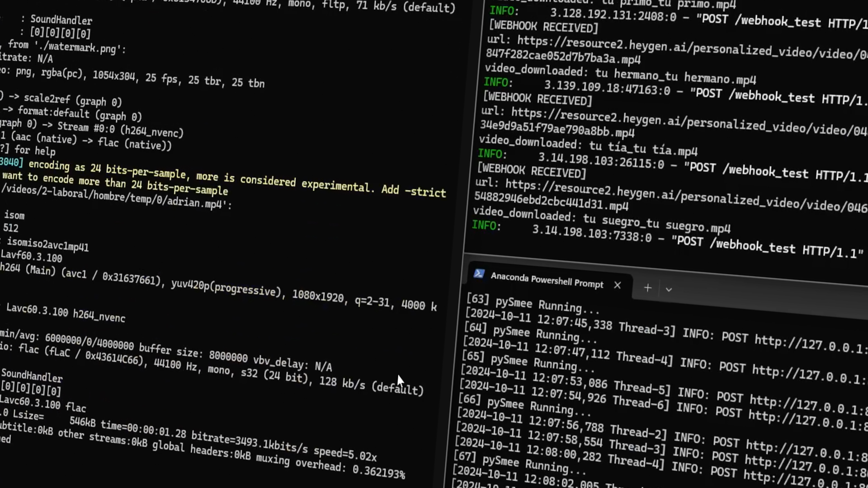Screen dimensions: 868x488
Task: Click the 'h264_nvenc' stream mapping text
Action: click(x=152, y=131)
